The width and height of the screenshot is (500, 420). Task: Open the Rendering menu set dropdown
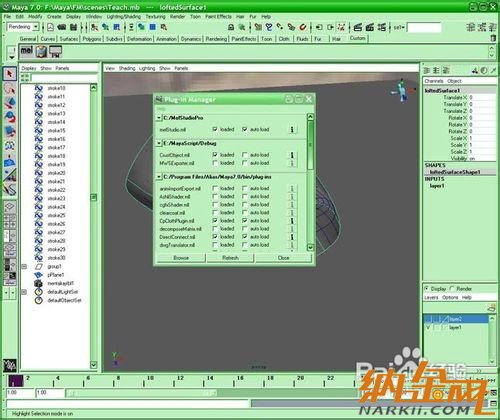[23, 27]
